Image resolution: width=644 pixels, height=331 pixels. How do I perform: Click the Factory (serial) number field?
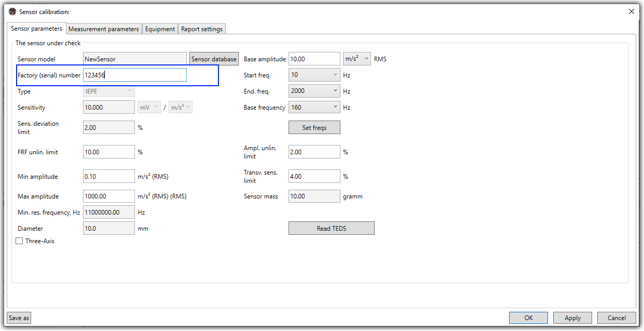tap(135, 75)
